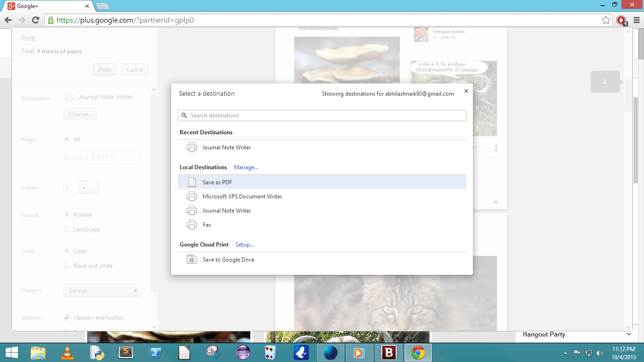The width and height of the screenshot is (644, 362).
Task: Open the blue frog app on taskbar
Action: coord(301,353)
